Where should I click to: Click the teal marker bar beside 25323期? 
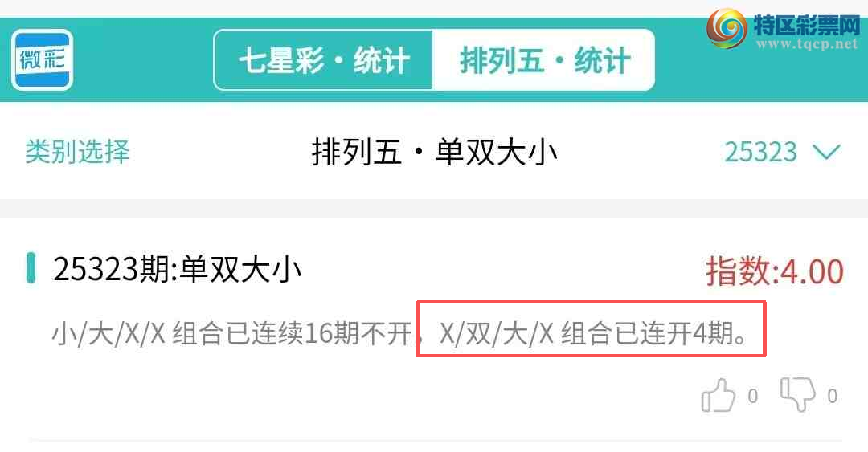click(31, 268)
